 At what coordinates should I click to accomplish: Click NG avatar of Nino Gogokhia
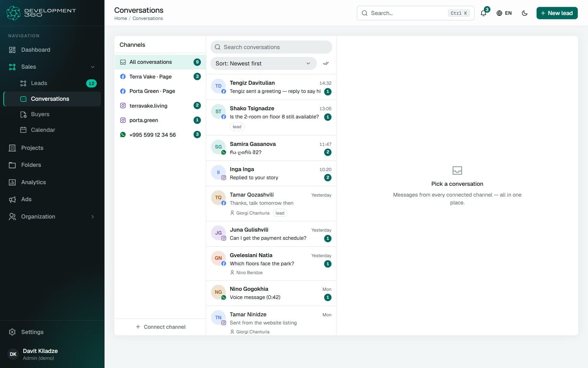coord(218,292)
